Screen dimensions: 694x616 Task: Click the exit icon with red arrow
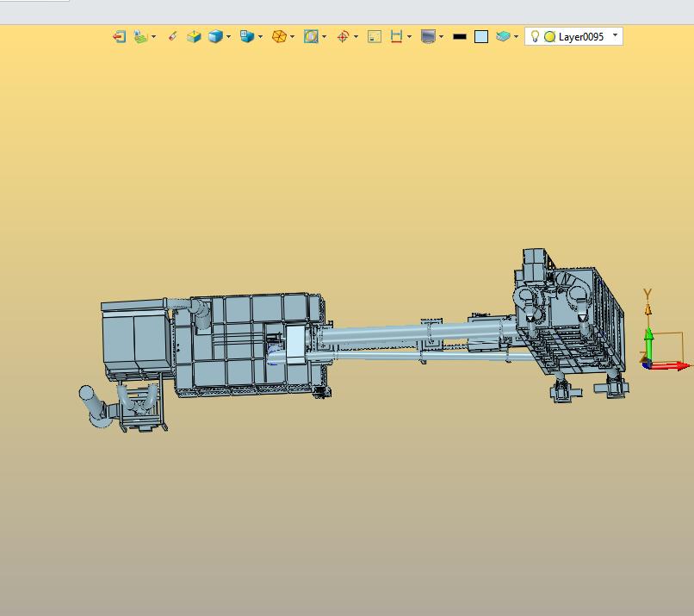tap(120, 36)
